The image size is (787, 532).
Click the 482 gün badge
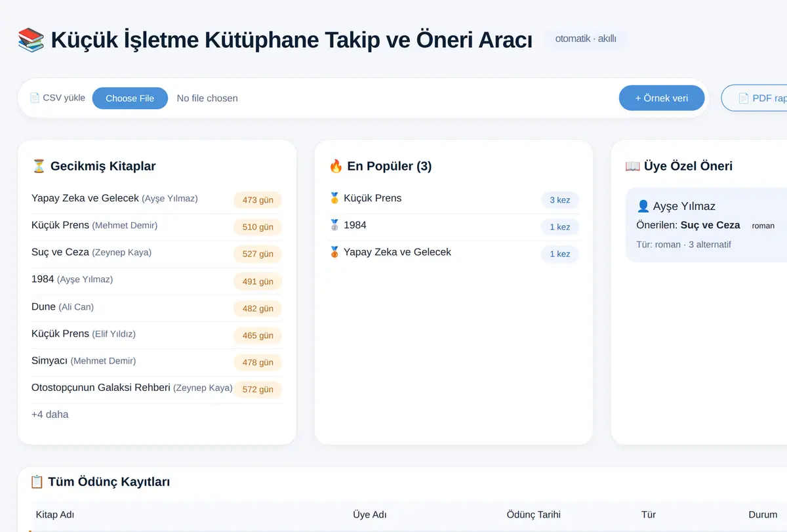258,308
